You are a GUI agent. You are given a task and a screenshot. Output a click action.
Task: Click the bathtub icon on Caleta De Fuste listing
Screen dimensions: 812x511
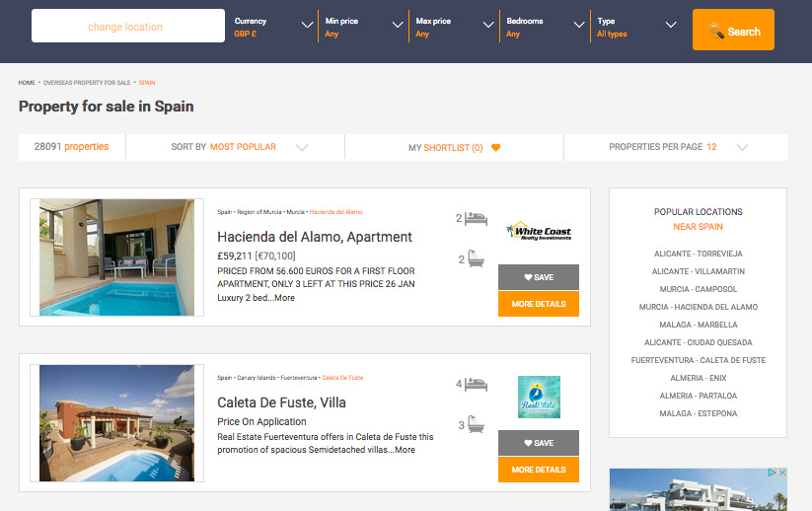click(x=476, y=425)
